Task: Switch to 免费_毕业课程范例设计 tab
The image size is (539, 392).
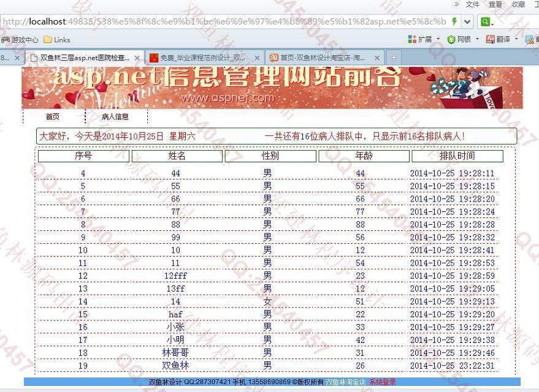Action: tap(202, 58)
